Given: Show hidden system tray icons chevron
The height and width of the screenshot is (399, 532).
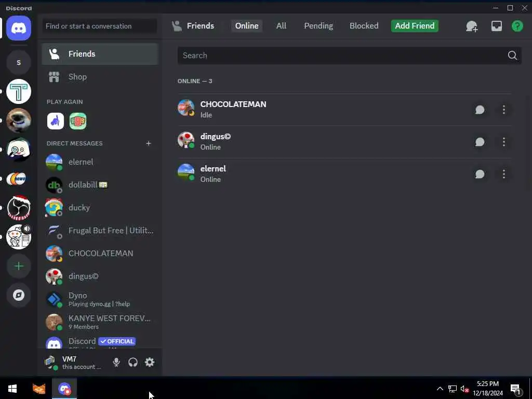Looking at the screenshot, I should point(440,389).
